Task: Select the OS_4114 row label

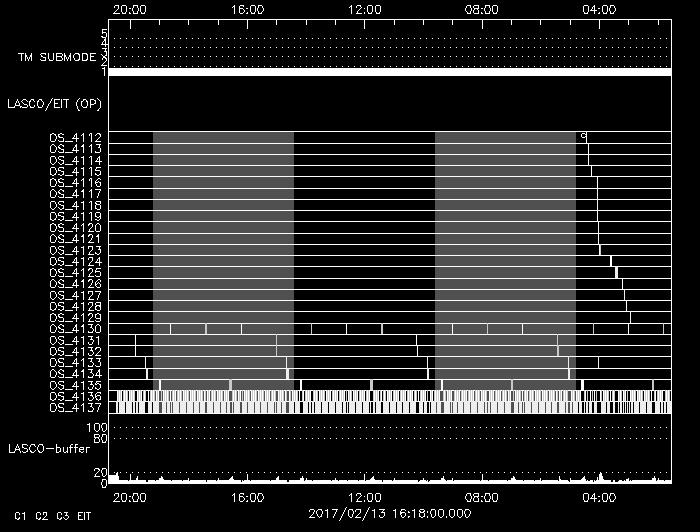Action: 75,160
